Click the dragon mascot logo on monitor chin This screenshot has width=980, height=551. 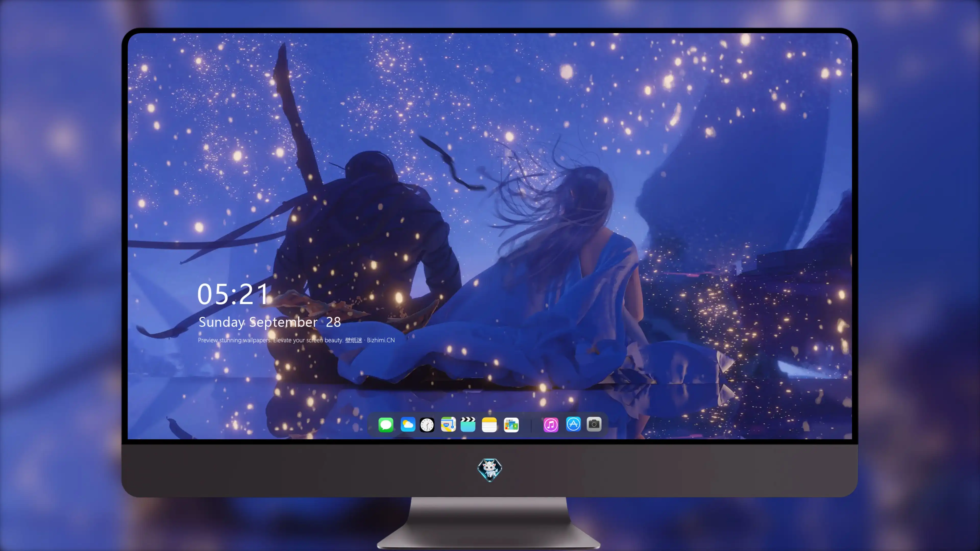tap(490, 470)
